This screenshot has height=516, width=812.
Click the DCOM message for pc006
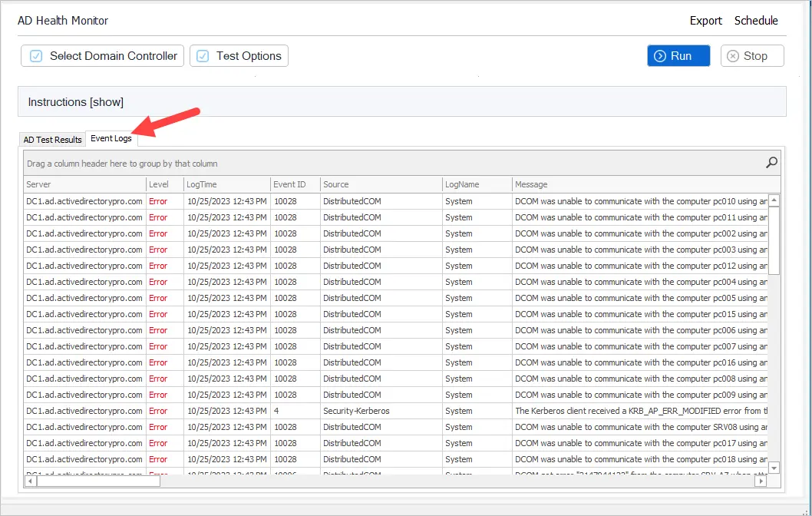[641, 330]
